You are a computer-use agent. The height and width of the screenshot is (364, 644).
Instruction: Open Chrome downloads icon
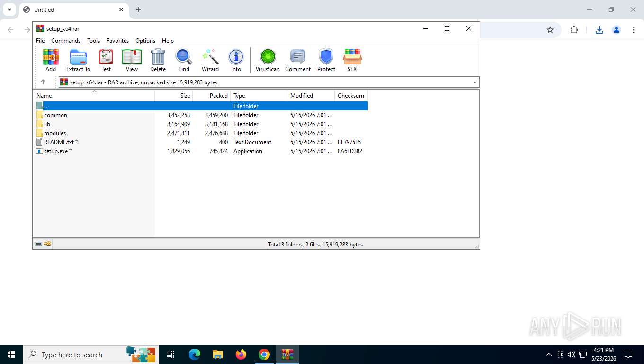click(x=599, y=30)
